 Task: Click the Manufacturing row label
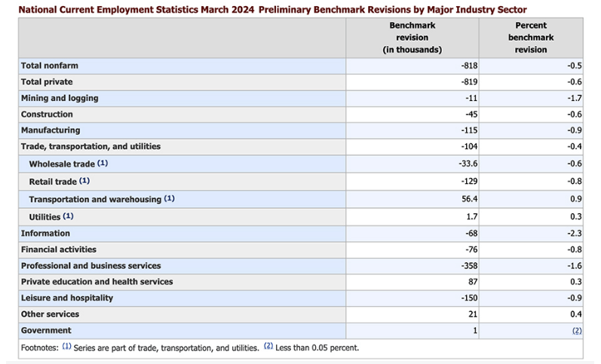coord(51,130)
